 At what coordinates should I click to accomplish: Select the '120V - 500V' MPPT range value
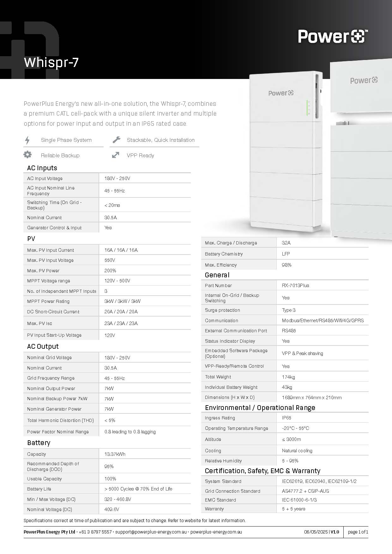[x=117, y=281]
